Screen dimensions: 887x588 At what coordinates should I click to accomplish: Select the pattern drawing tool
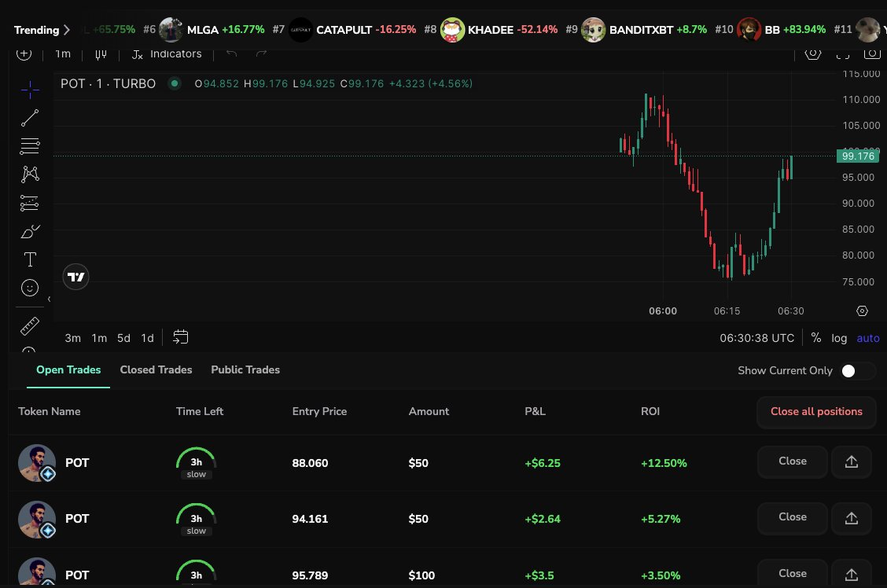point(30,175)
